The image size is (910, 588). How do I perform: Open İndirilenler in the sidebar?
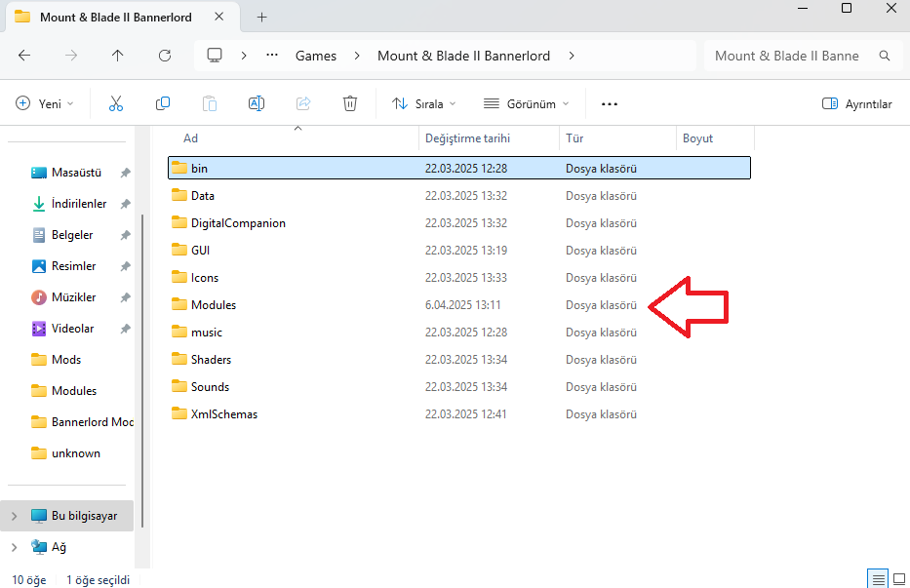pyautogui.click(x=79, y=204)
